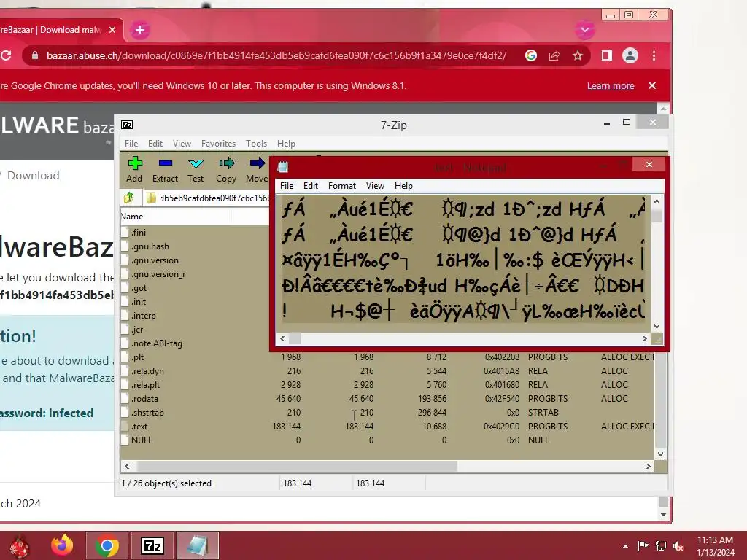Reload the Chrome page
This screenshot has width=747, height=560.
click(6, 55)
